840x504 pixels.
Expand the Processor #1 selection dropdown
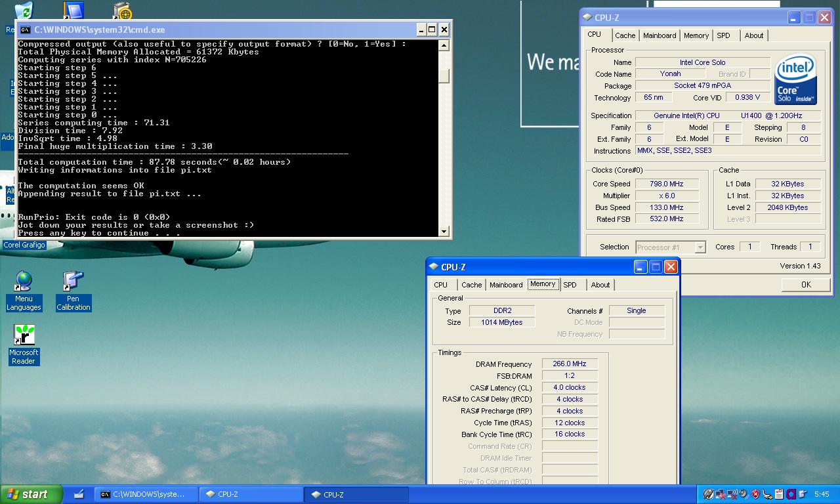tap(700, 247)
